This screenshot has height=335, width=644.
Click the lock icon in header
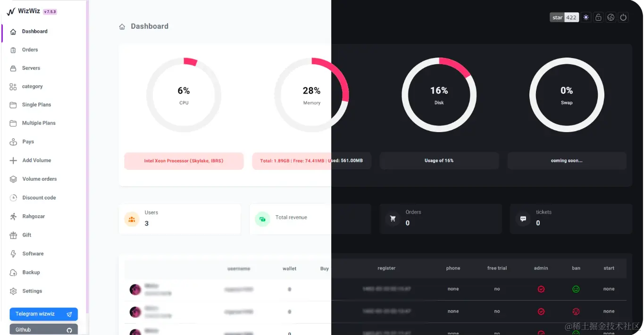(x=598, y=17)
